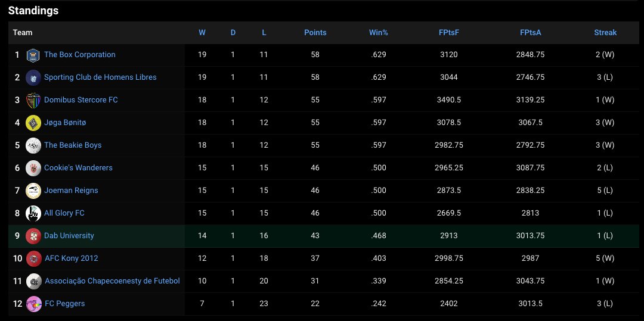Open Associação Chapecoenesty de Futebol team link
Viewport: 644px width, 321px height.
[x=112, y=281]
